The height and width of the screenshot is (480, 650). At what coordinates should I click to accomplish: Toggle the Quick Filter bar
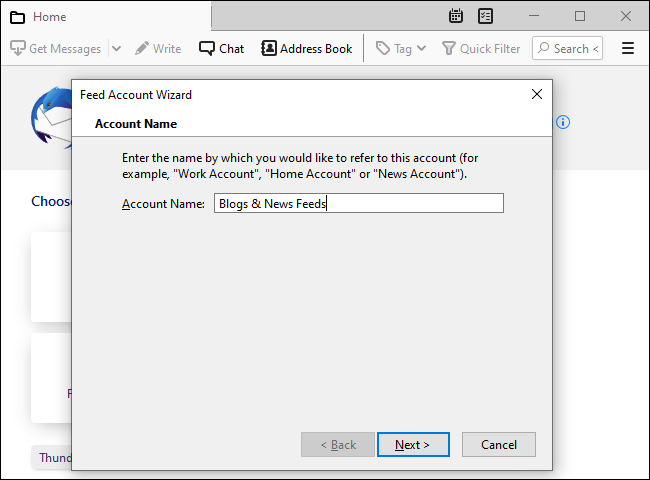(481, 48)
